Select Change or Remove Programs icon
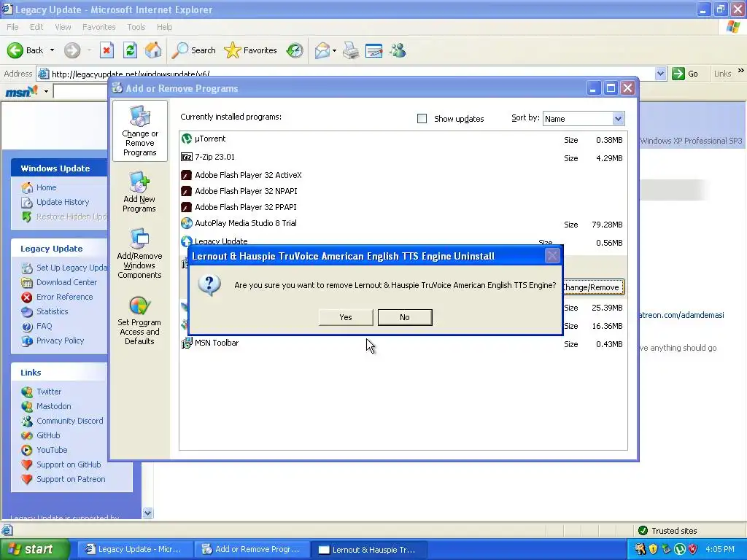Screen dimensions: 747x560 click(139, 131)
